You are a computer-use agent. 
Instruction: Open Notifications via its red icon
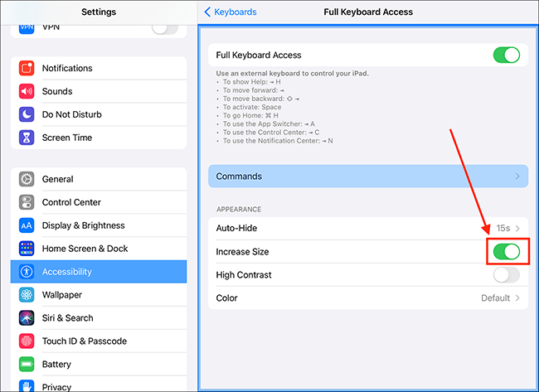click(27, 68)
